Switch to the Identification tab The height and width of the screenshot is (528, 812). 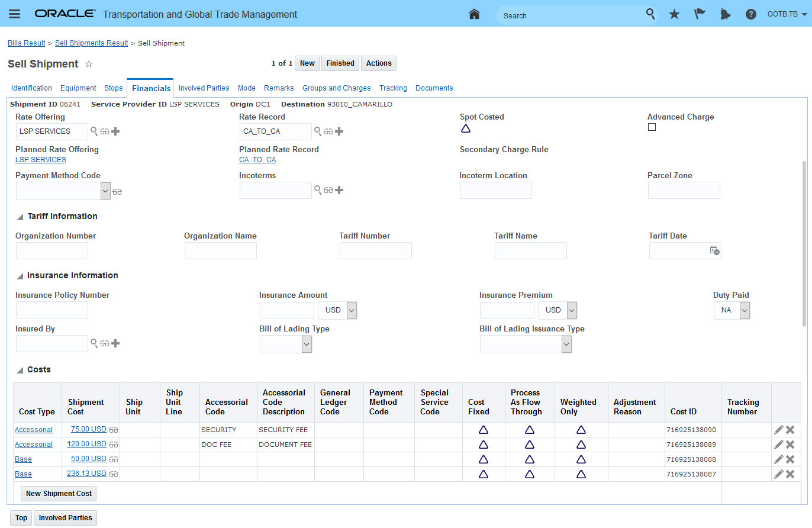(31, 88)
